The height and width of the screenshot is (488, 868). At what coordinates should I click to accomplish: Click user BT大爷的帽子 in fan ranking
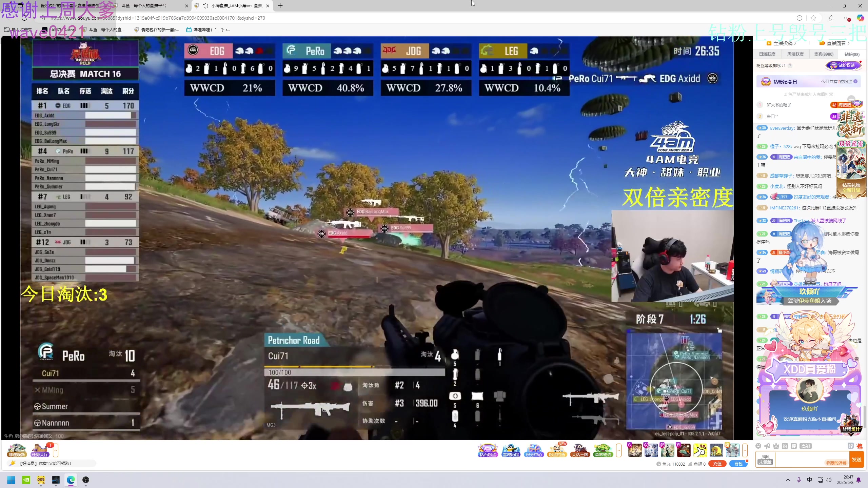(x=779, y=105)
